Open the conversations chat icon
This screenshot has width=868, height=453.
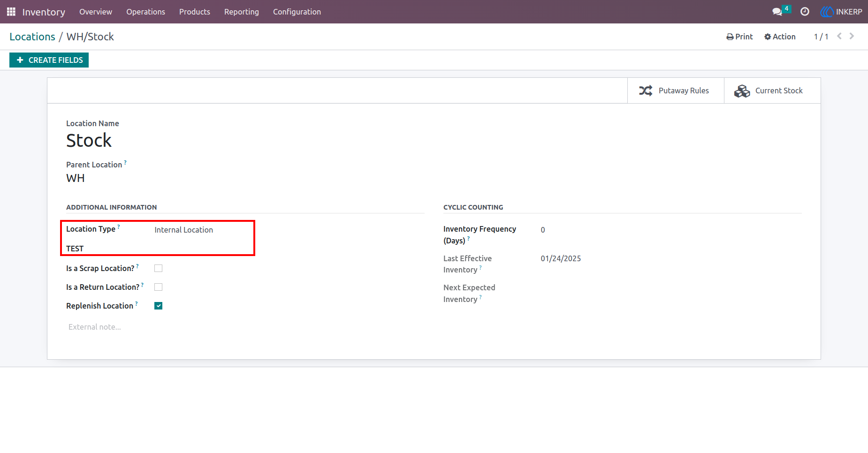pyautogui.click(x=777, y=12)
